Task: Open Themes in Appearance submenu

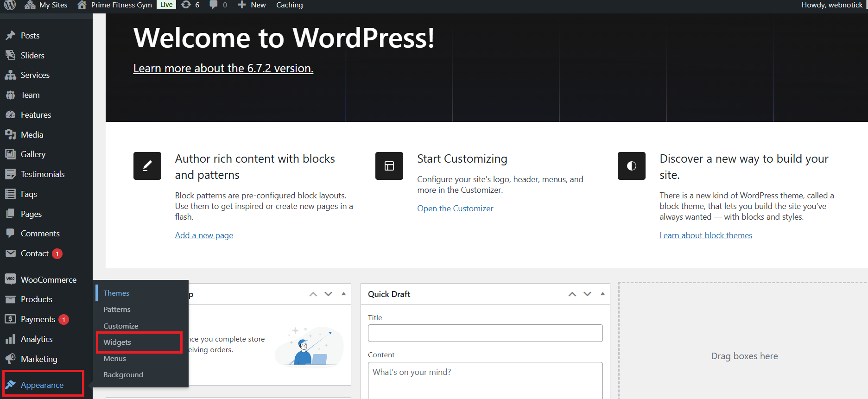Action: (116, 293)
